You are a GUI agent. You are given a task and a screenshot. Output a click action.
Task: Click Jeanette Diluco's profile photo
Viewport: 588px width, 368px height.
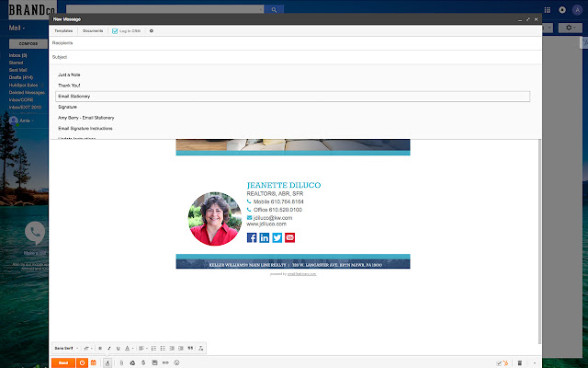pos(214,219)
